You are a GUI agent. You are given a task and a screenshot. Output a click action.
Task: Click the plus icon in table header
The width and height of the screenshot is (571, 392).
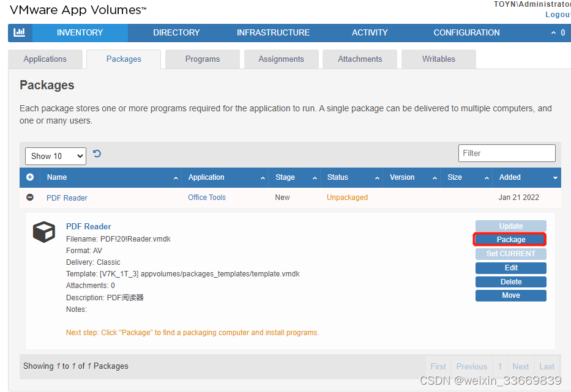point(30,177)
